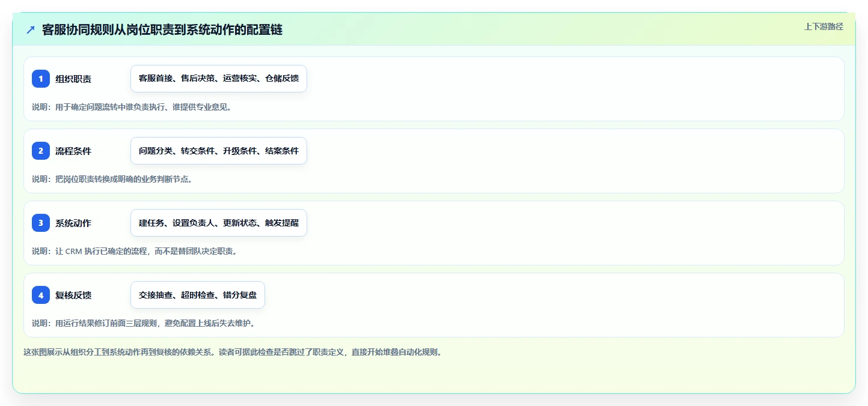This screenshot has width=868, height=406.
Task: Click the 客服首接、售后决策、运营核实、仓储反馈 chip
Action: coord(219,79)
